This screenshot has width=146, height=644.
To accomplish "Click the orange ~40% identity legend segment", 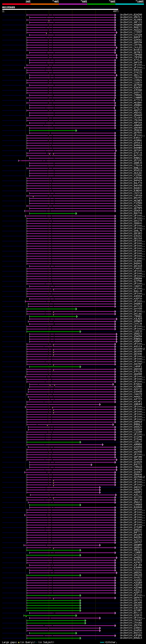I will click(45, 4).
